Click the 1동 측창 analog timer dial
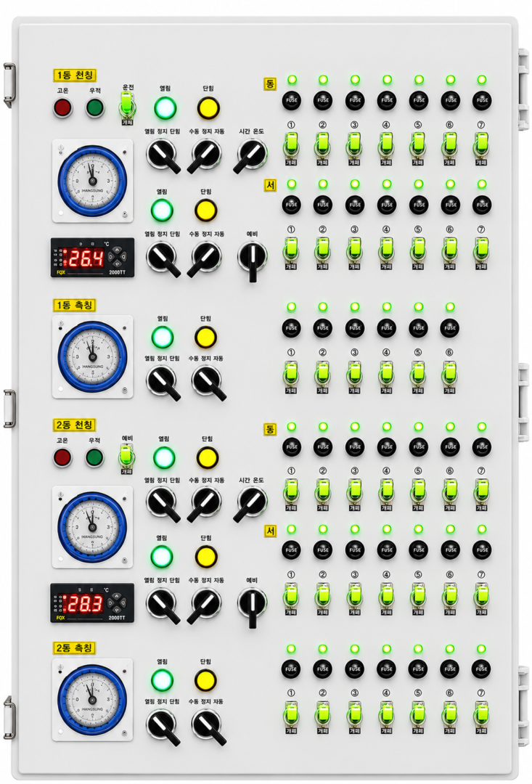Screen dimensions: 532x784 coord(92,356)
